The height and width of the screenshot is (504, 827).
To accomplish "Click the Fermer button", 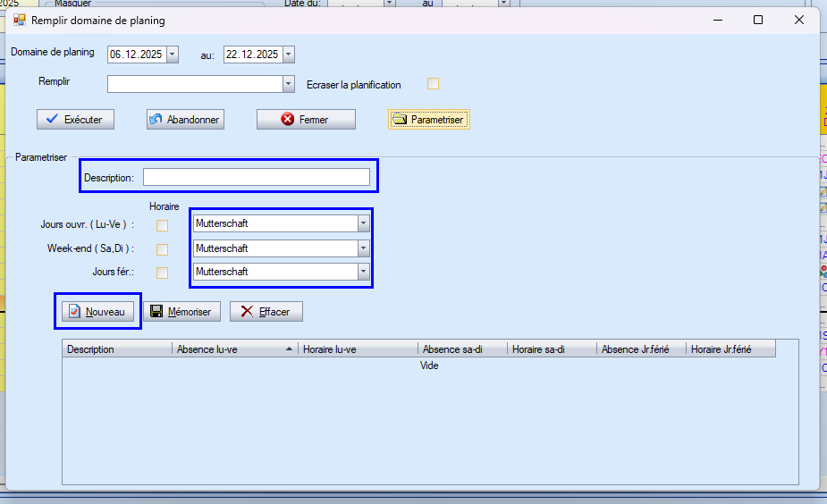I will pos(306,120).
